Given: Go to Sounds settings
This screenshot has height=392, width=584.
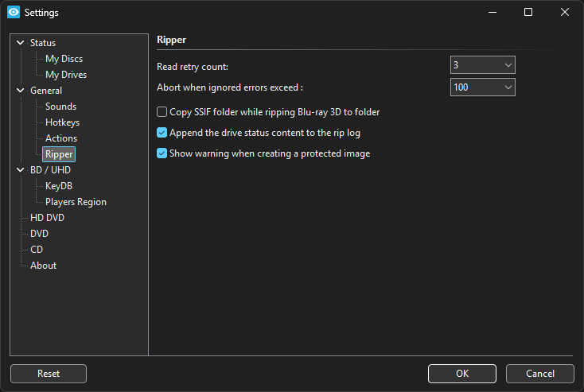Looking at the screenshot, I should (x=60, y=107).
